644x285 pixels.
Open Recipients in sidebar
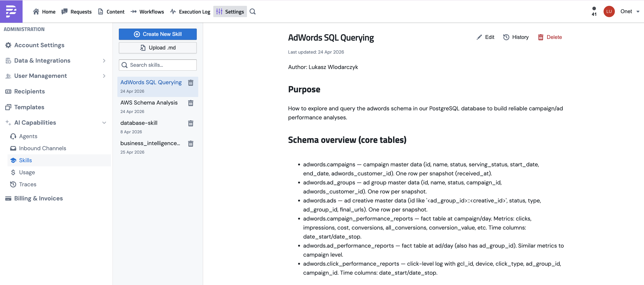pos(30,91)
